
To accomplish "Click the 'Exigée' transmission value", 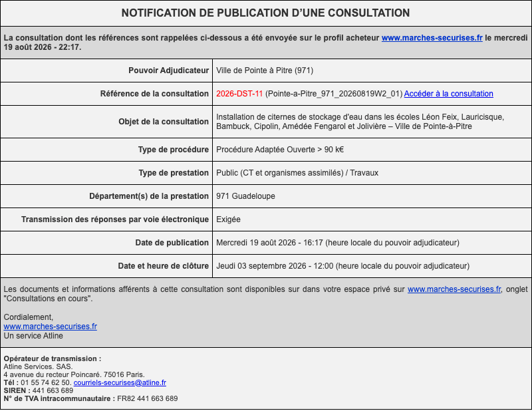I will coord(228,219).
